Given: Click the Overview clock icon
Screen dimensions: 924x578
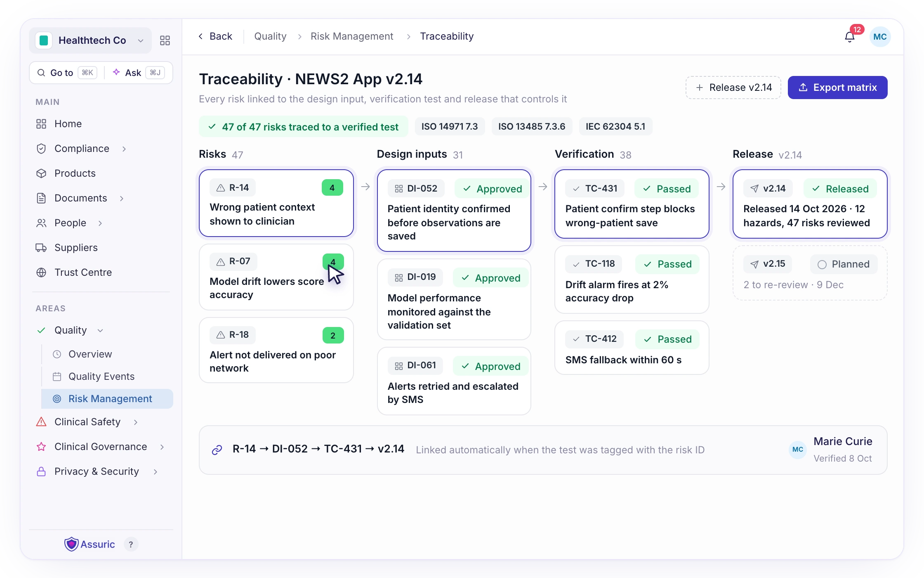Looking at the screenshot, I should pyautogui.click(x=57, y=354).
